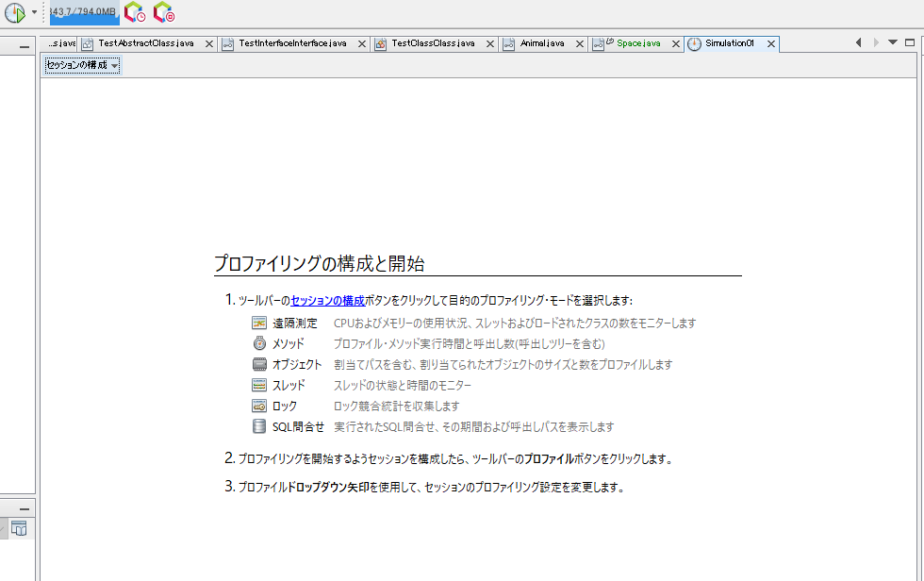The height and width of the screenshot is (581, 924).
Task: Open the セッションの構成 dropdown button
Action: pyautogui.click(x=82, y=65)
